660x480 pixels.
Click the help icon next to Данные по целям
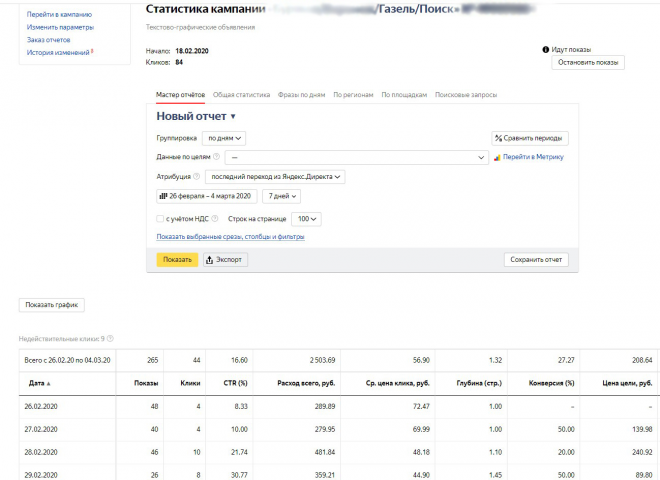pos(216,157)
